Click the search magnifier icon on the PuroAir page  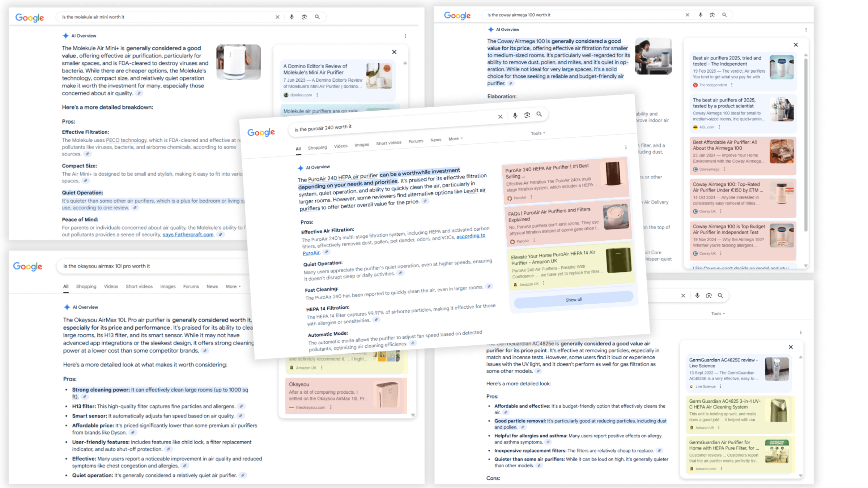pos(539,115)
